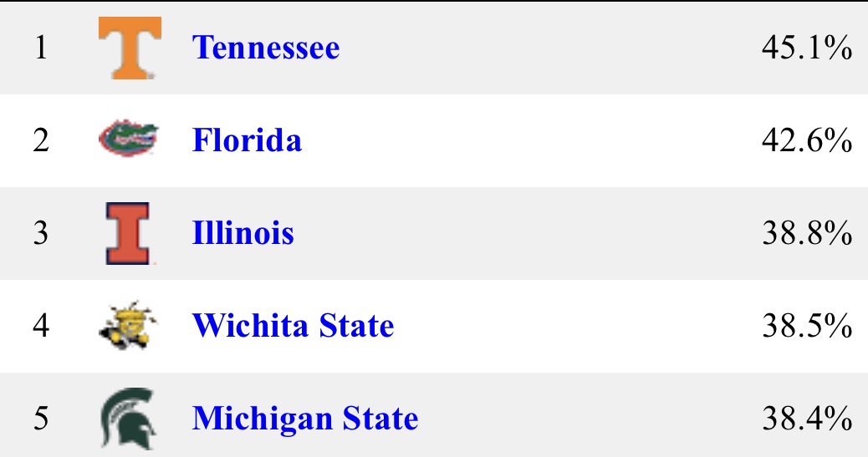Select Florida's 42.6% percentage
Viewport: 868px width, 457px height.
805,141
